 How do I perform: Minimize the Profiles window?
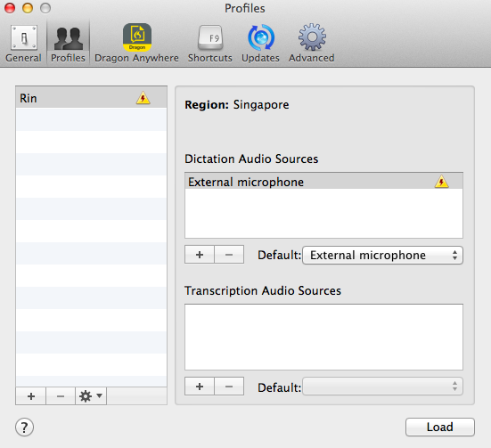click(28, 8)
